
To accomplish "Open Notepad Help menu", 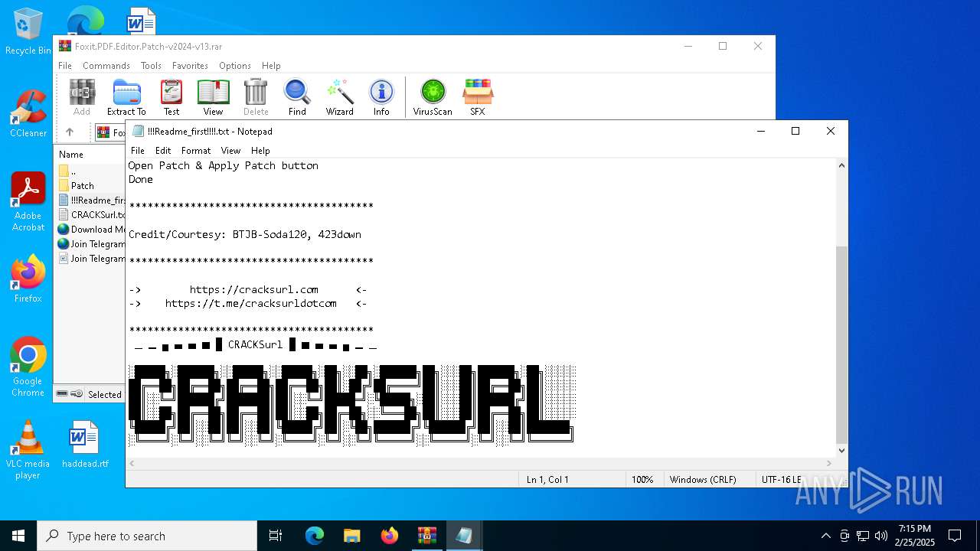I will (x=260, y=151).
